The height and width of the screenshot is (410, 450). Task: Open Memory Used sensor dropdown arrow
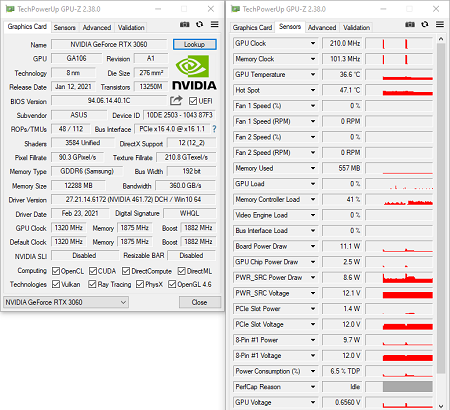pyautogui.click(x=313, y=168)
